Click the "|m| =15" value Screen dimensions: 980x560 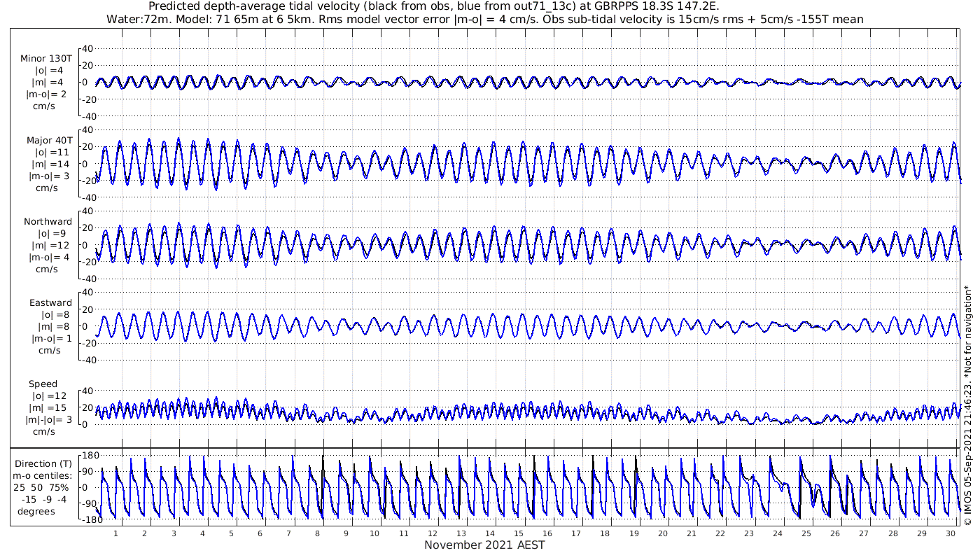click(x=49, y=408)
